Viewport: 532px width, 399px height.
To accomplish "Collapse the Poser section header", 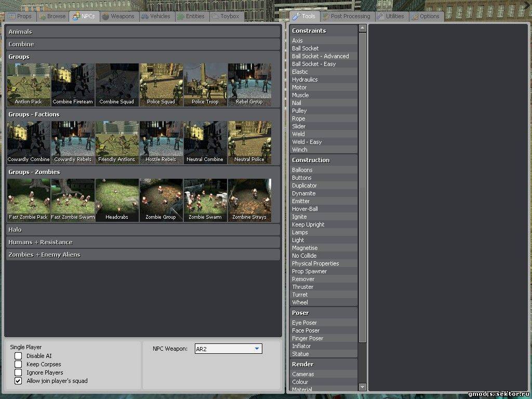I will 323,313.
